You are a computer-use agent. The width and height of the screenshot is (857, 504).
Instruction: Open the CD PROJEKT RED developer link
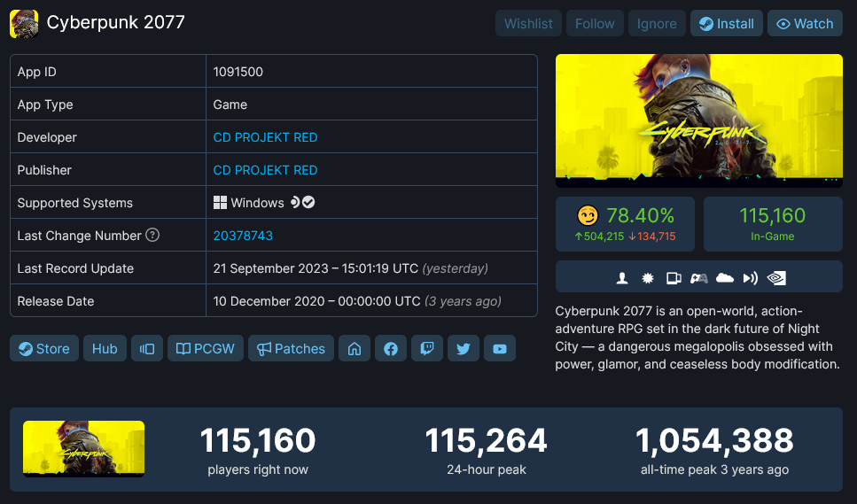tap(265, 137)
